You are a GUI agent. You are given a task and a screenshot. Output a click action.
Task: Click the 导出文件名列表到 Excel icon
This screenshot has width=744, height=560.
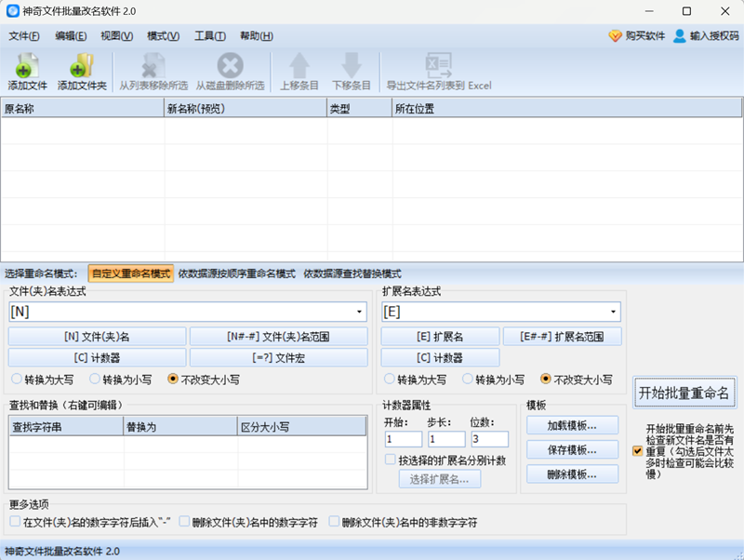pos(438,66)
